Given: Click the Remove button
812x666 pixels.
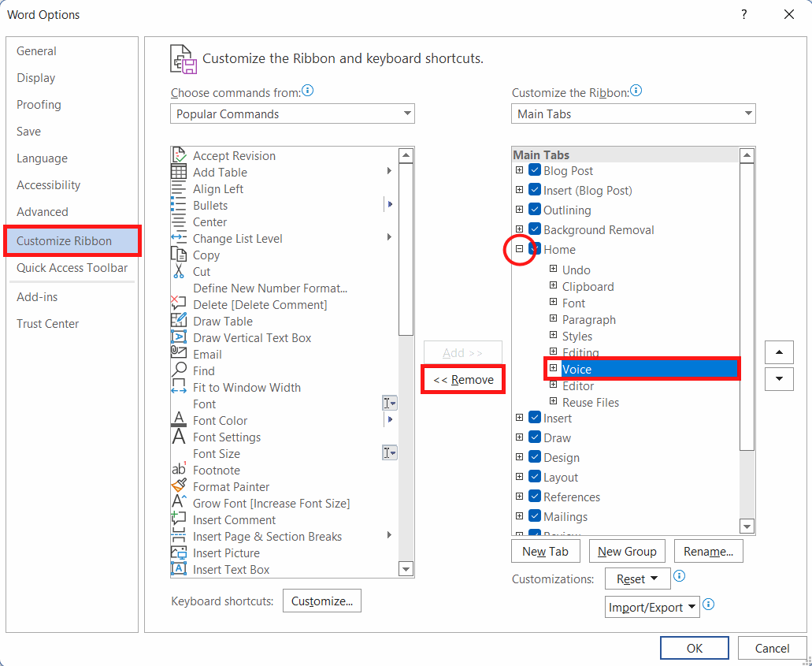Looking at the screenshot, I should tap(463, 380).
